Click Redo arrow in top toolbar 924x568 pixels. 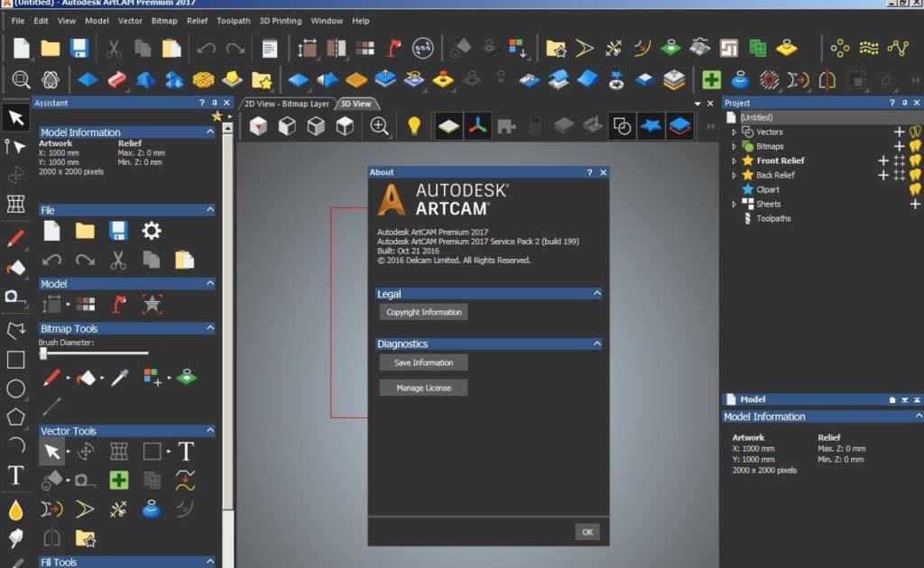tap(235, 49)
